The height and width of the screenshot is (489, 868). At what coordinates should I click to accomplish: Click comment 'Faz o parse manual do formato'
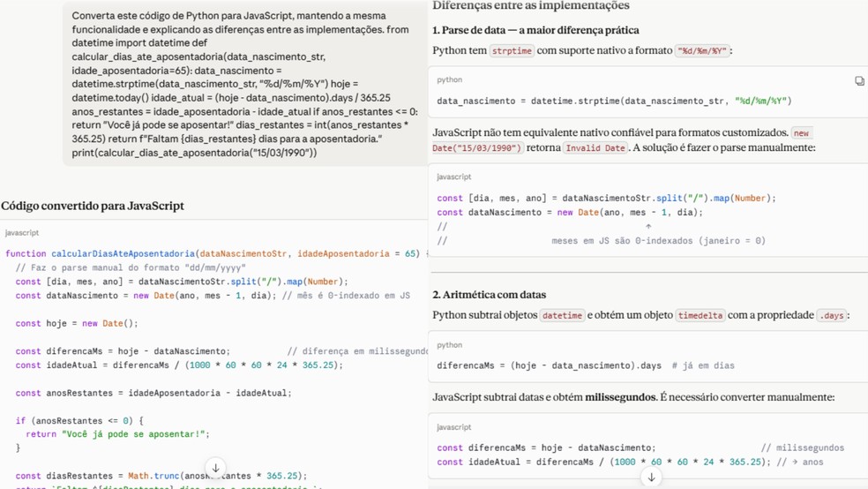[130, 267]
